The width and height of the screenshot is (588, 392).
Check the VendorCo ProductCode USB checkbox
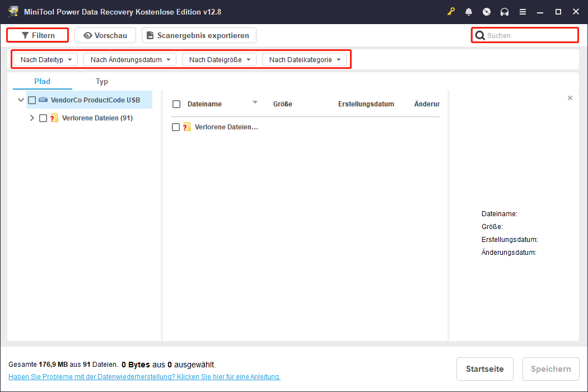pos(32,100)
